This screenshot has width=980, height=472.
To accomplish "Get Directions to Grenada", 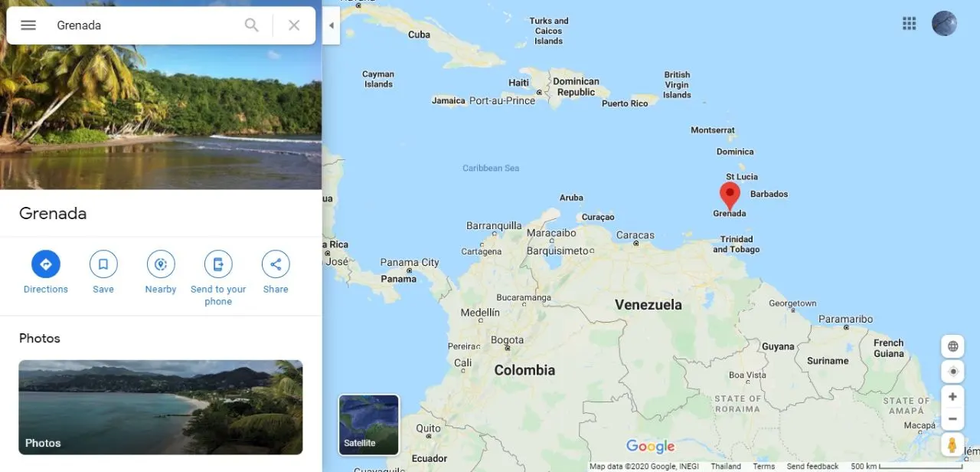I will 46,264.
